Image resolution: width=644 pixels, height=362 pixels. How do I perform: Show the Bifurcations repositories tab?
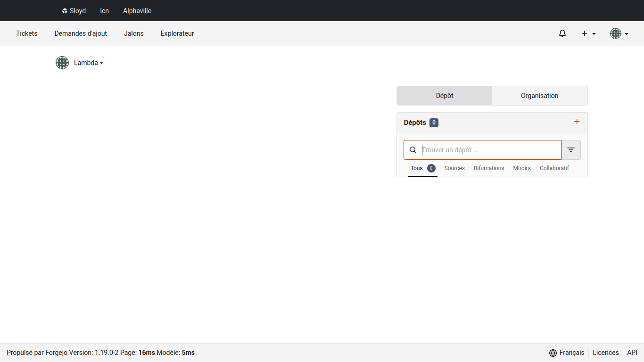pos(489,168)
